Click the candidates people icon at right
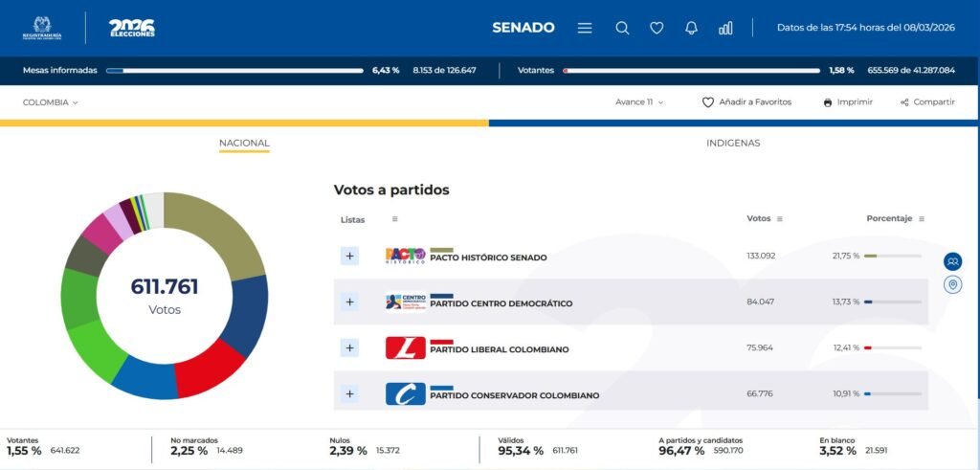980x470 pixels. click(952, 261)
